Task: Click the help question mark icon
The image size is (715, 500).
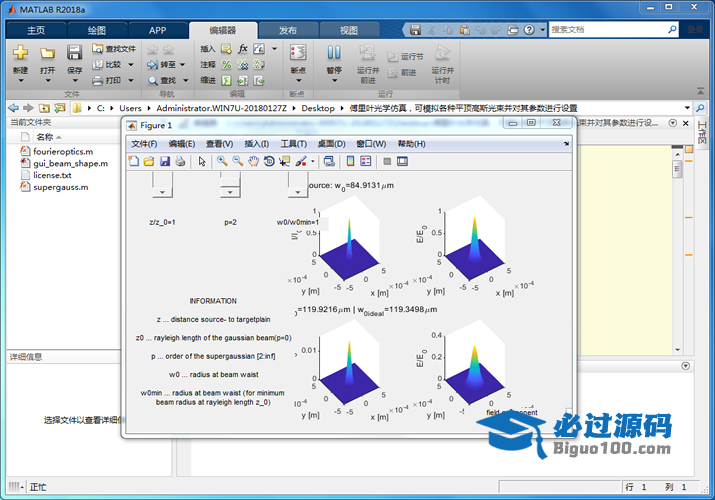Action: 529,30
